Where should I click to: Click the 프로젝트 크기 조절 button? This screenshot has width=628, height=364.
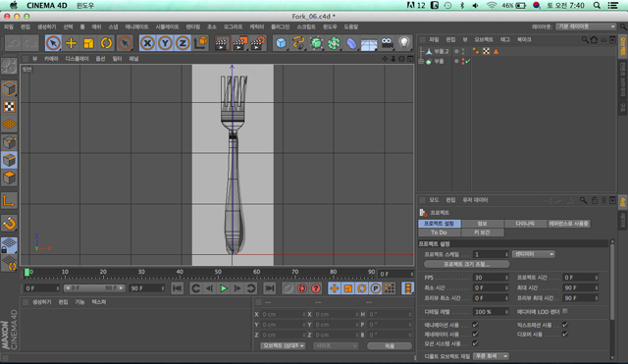pyautogui.click(x=467, y=264)
